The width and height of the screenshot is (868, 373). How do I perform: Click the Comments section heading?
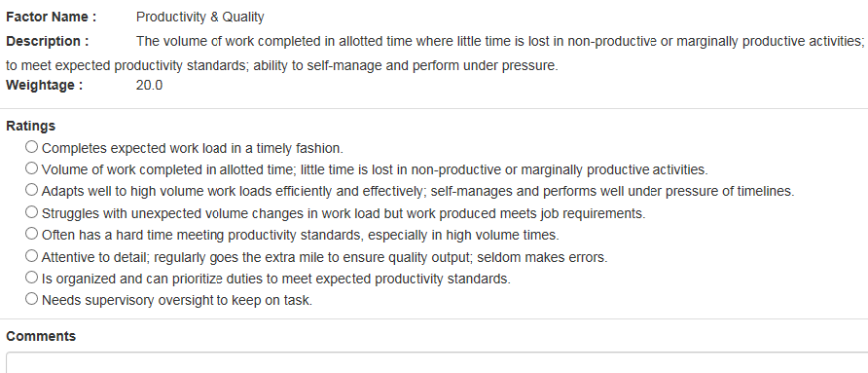tap(41, 336)
